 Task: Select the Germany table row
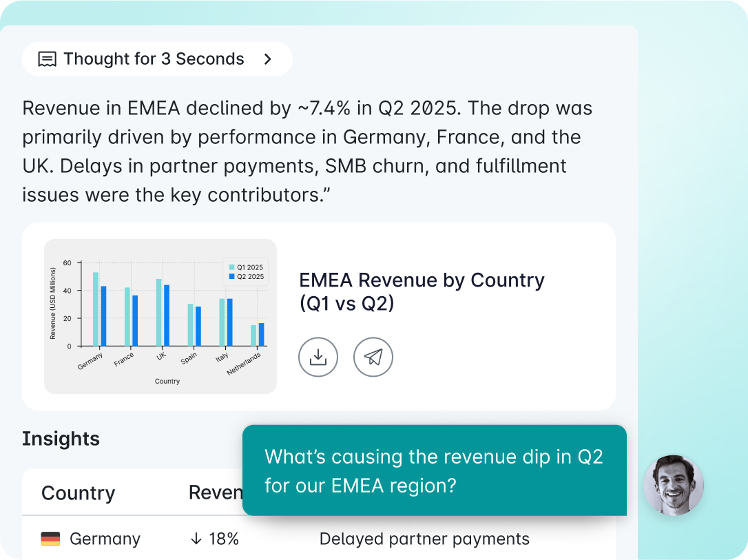(x=318, y=539)
